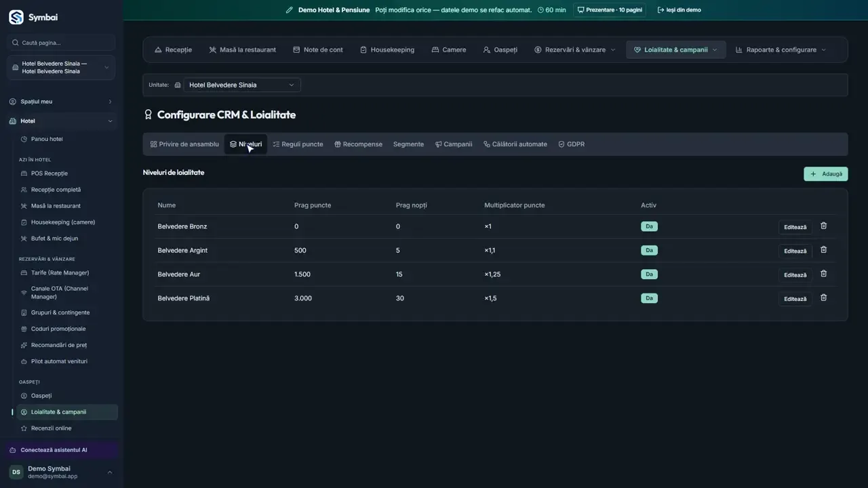Open the Loialitate & campanii dropdown menu
This screenshot has width=868, height=488.
[675, 49]
